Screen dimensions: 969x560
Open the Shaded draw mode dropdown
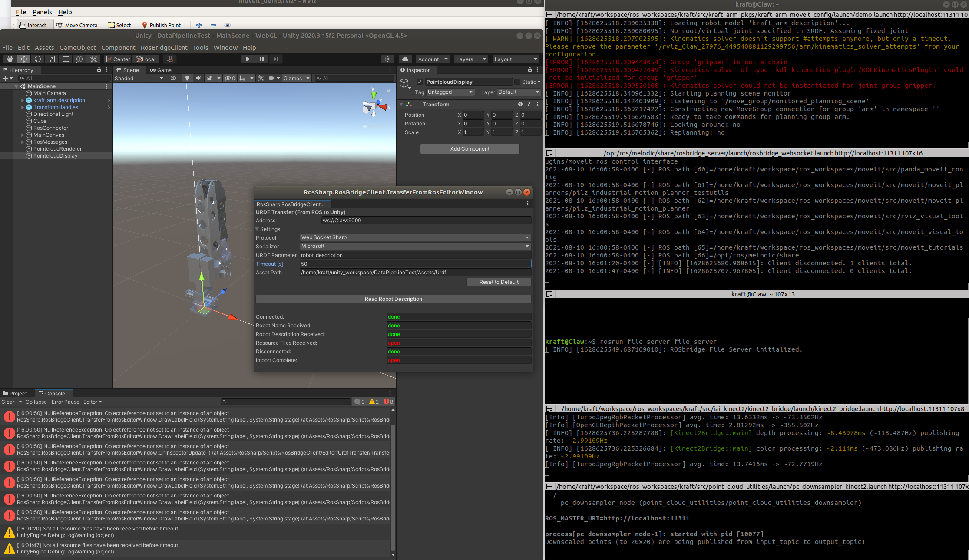point(139,78)
